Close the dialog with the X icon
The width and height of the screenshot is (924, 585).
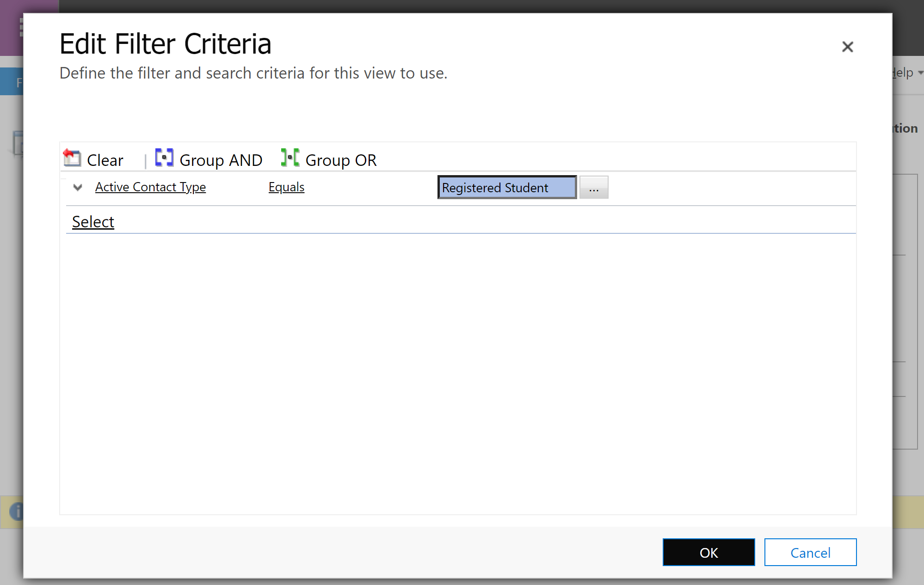847,47
